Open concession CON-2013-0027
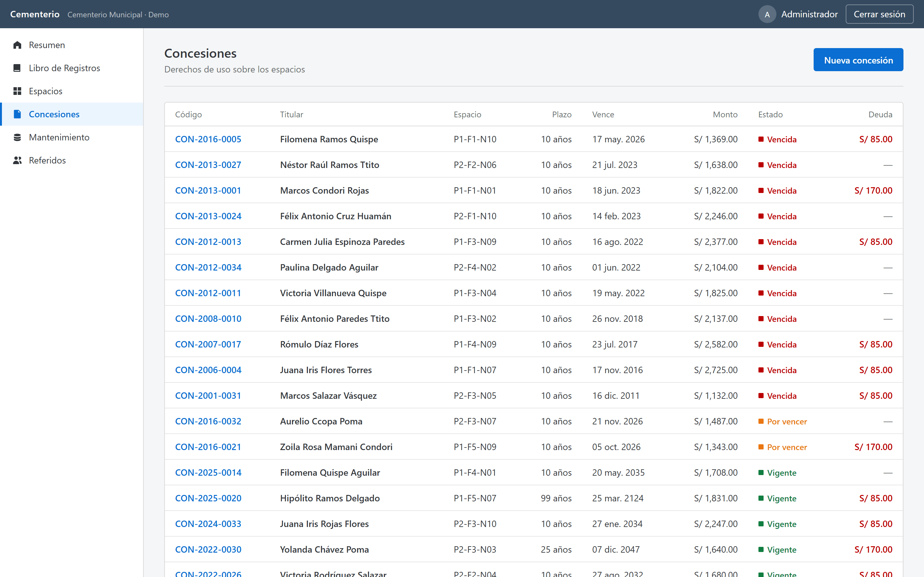The width and height of the screenshot is (924, 577). [208, 165]
